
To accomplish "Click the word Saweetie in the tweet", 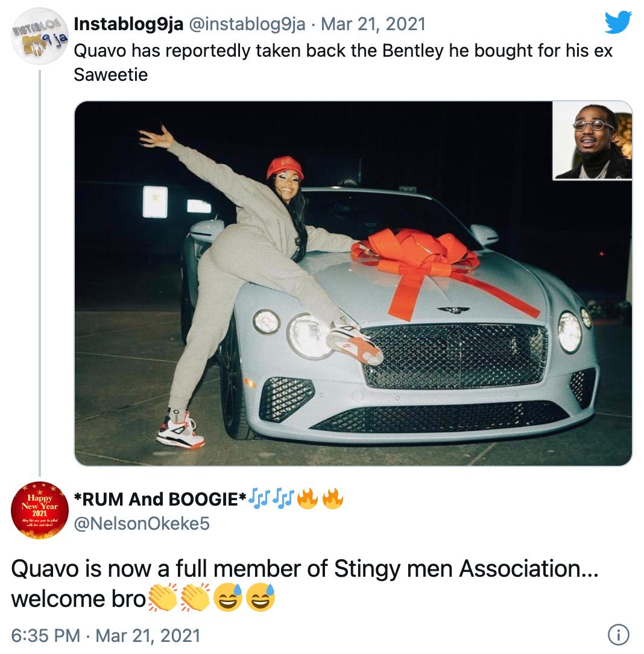I will coord(110,75).
